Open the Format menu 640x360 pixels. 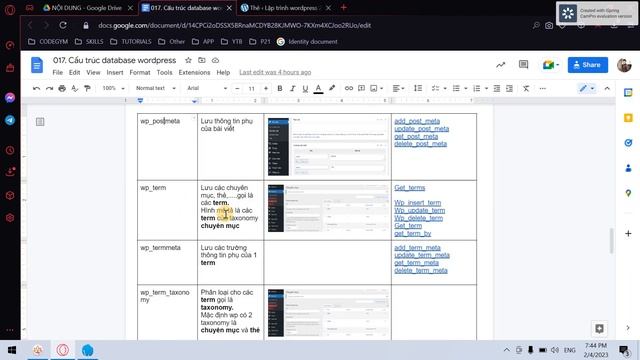click(140, 72)
